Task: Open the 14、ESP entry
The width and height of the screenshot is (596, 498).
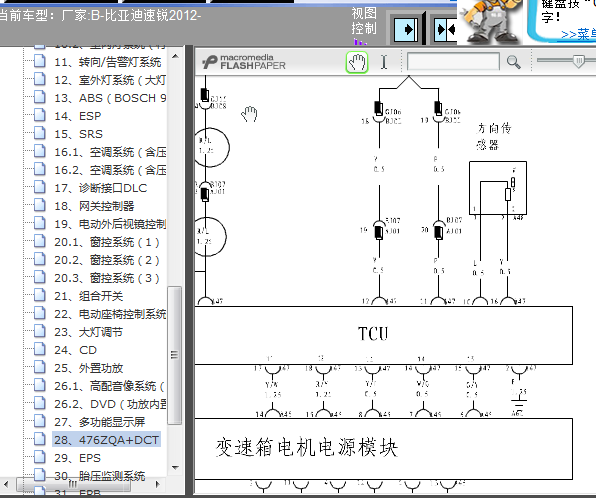Action: [78, 116]
